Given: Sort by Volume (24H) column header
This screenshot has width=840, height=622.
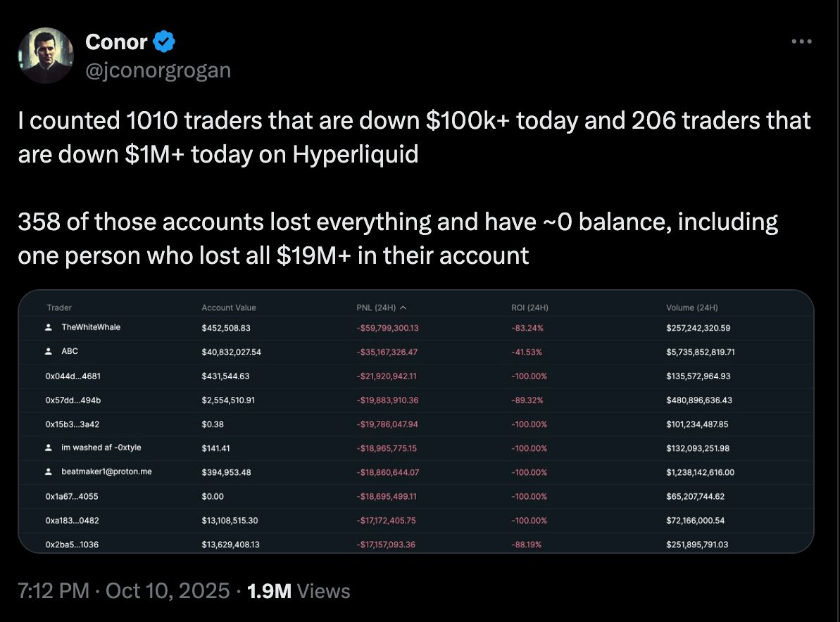Looking at the screenshot, I should pos(691,307).
